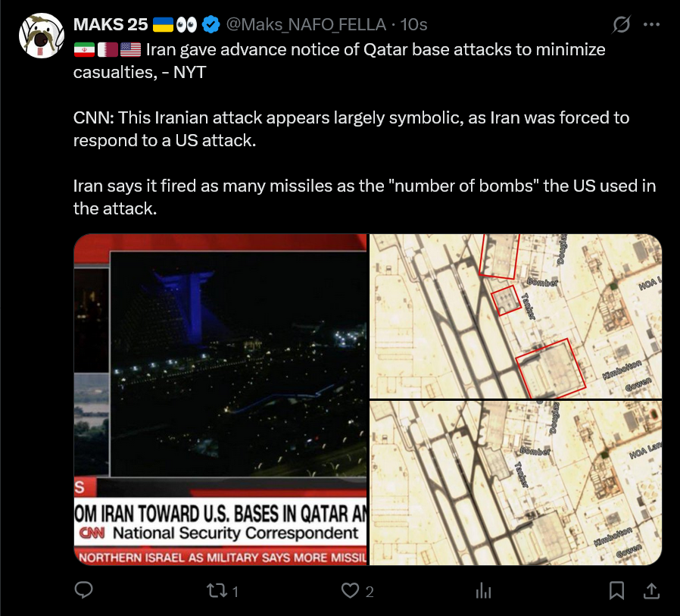Click the MAKS 25 display name

pyautogui.click(x=111, y=25)
